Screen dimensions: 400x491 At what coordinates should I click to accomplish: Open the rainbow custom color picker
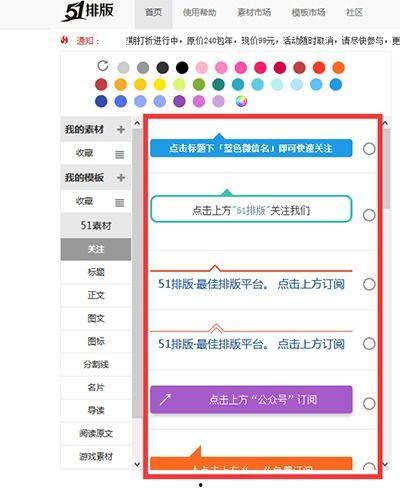coord(241,101)
